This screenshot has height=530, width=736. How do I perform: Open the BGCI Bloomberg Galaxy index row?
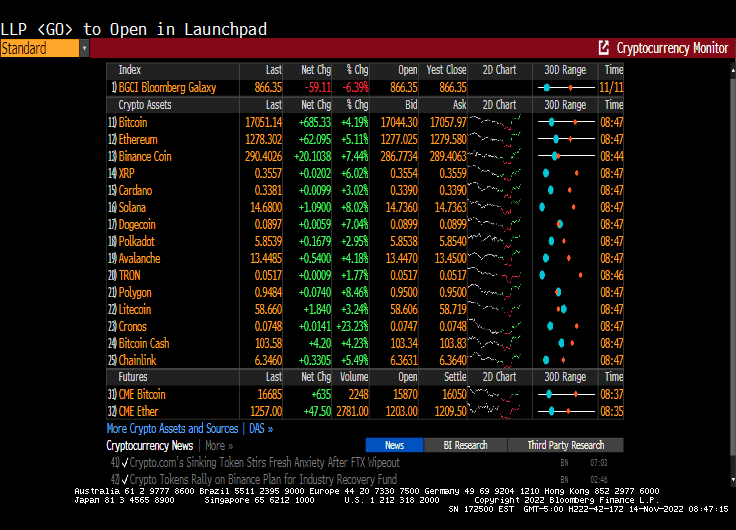click(167, 87)
